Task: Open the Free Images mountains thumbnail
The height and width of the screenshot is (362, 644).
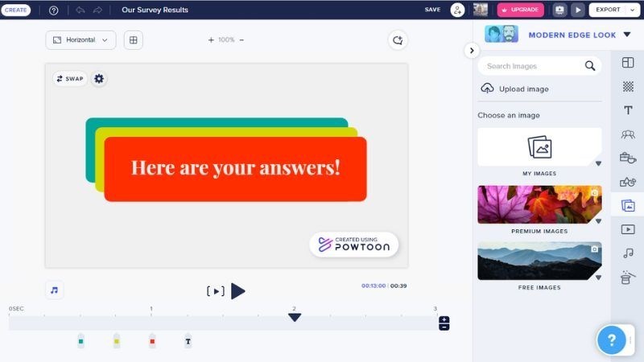Action: coord(539,261)
